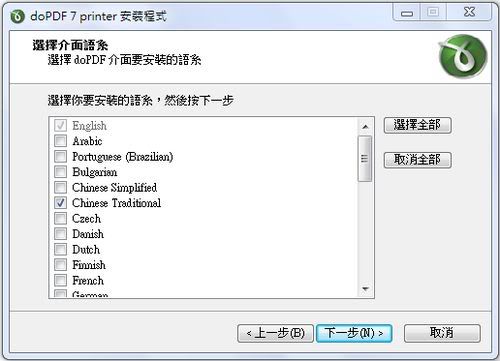Image resolution: width=500 pixels, height=361 pixels.
Task: Close the doPDF installer window
Action: point(469,13)
